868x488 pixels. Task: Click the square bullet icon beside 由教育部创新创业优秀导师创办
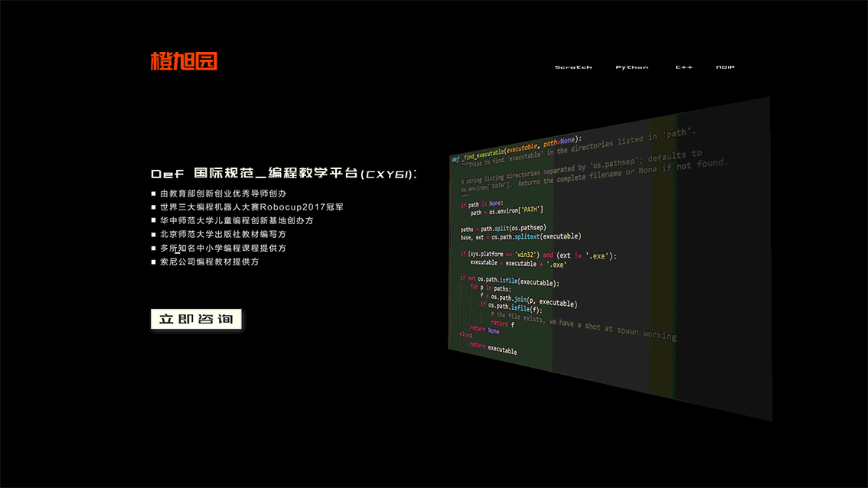153,194
